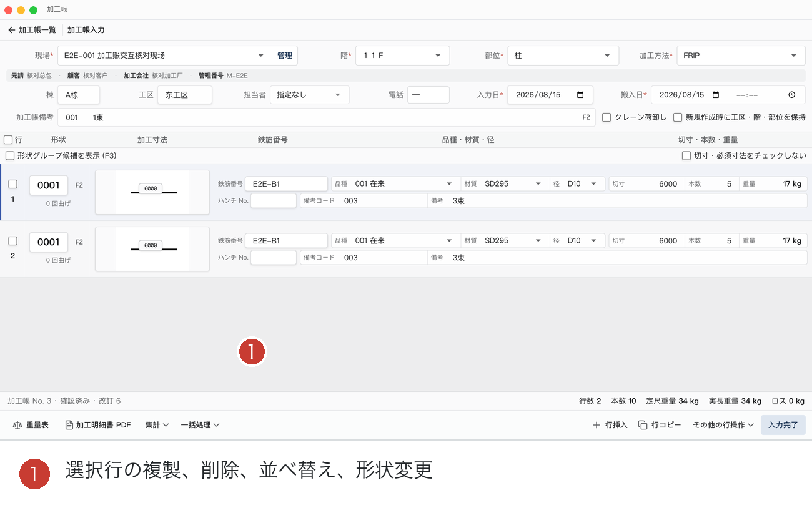Click row 1 切寸 field 6000
This screenshot has height=508, width=812.
pyautogui.click(x=646, y=184)
